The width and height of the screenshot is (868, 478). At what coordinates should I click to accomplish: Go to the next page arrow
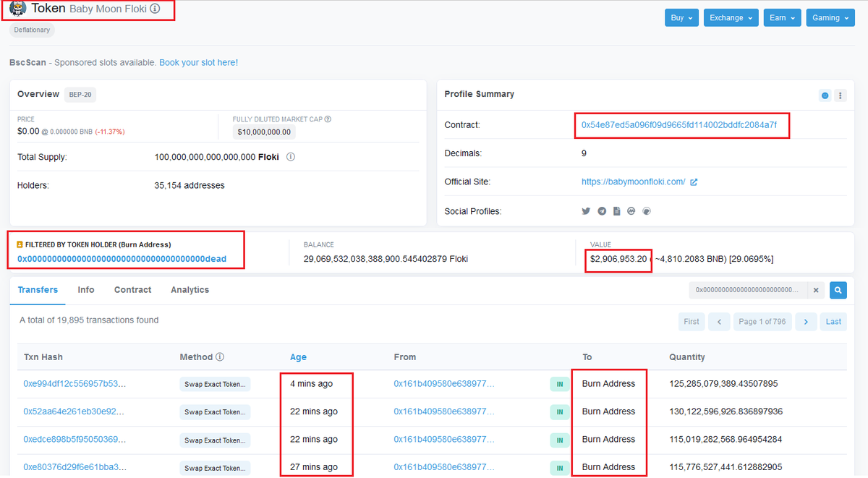[807, 322]
